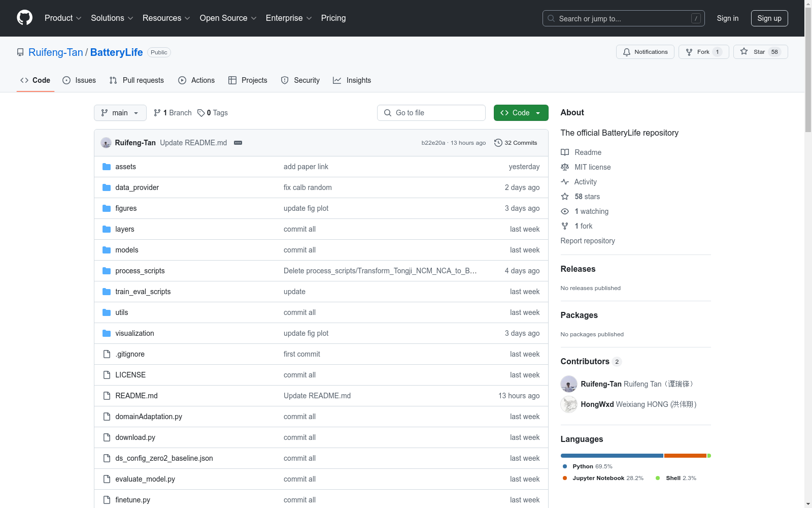
Task: Click the Activity pulse icon
Action: click(x=565, y=182)
